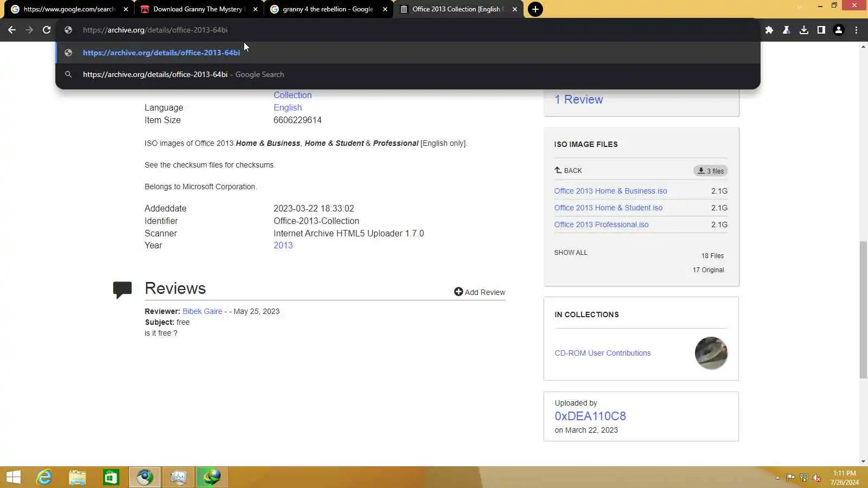The image size is (868, 488).
Task: Click the Scanner value Internet Archive HTML5 Uploader
Action: (x=349, y=233)
